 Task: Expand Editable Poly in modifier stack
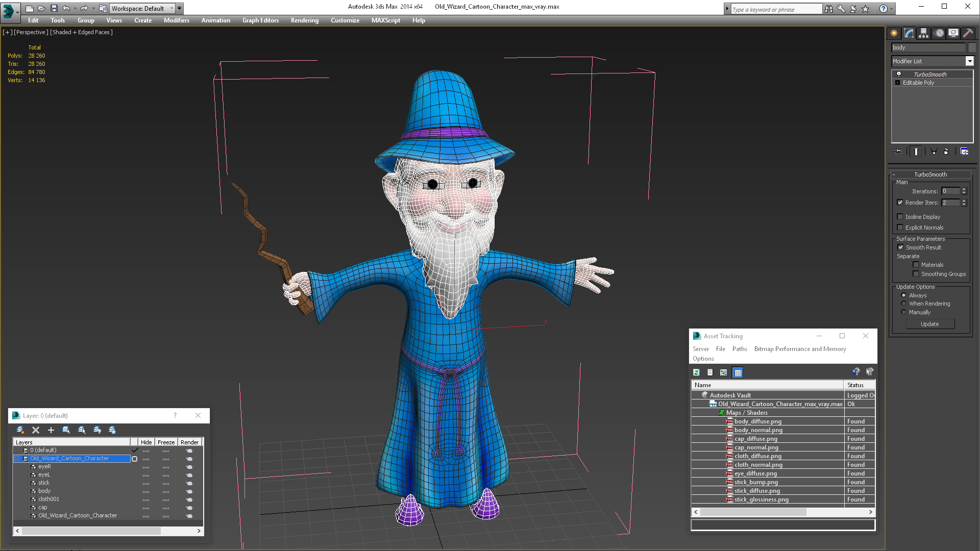click(897, 83)
